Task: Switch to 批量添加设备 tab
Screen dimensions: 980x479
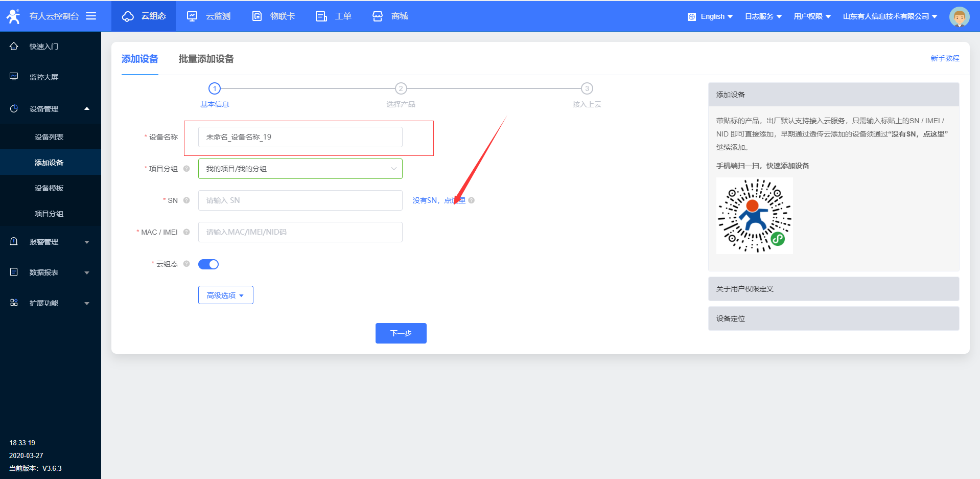Action: (x=206, y=59)
